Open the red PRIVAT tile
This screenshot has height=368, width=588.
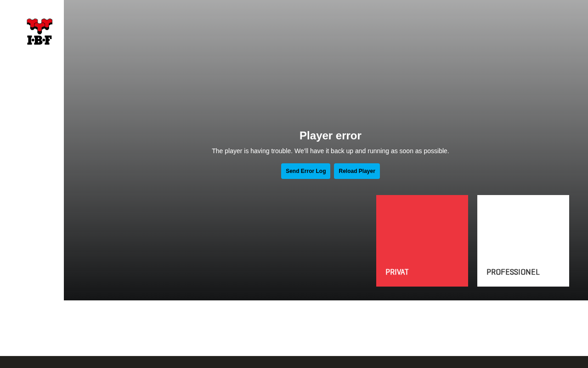pos(422,241)
